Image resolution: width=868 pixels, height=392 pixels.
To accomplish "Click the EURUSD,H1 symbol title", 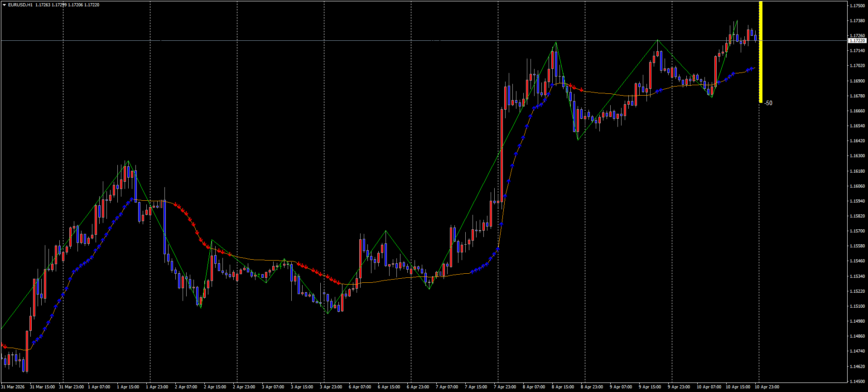I will pyautogui.click(x=20, y=5).
